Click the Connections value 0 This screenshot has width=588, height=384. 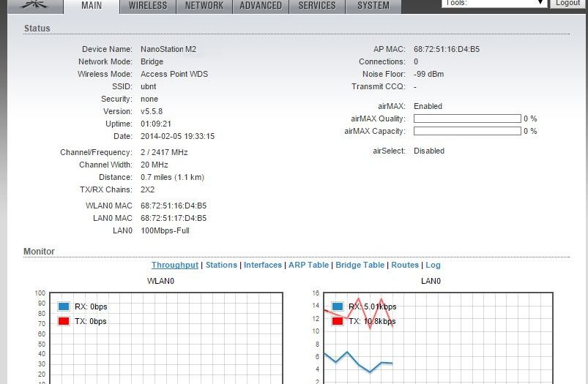point(416,61)
